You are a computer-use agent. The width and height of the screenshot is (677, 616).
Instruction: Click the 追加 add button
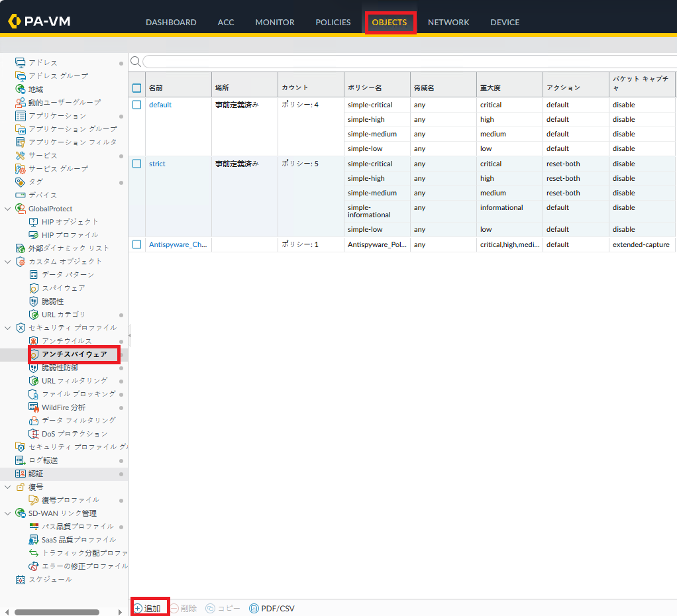pos(148,608)
